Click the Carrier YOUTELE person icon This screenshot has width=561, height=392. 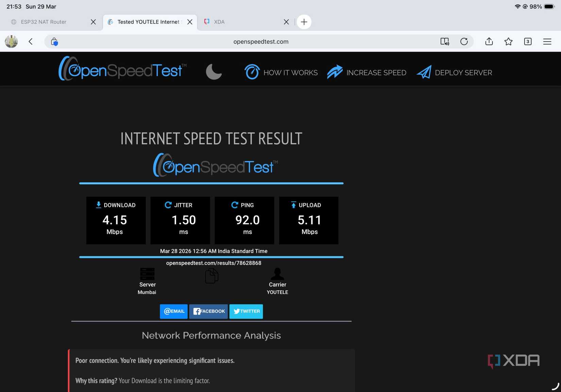277,274
